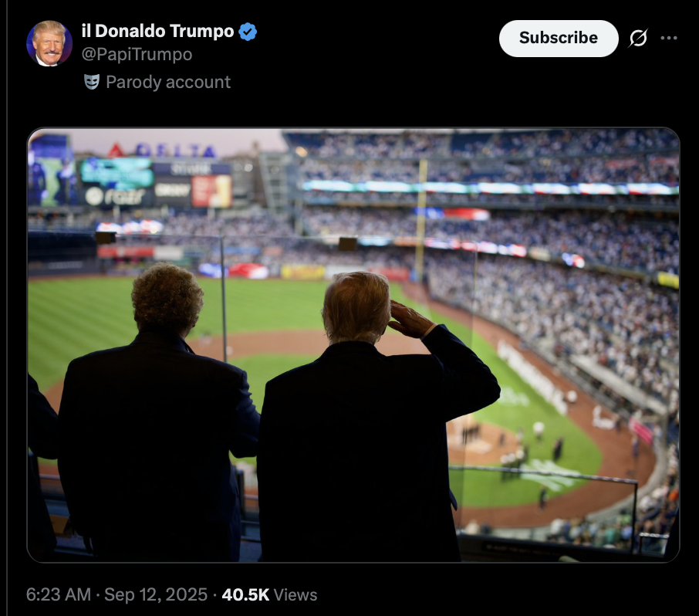The width and height of the screenshot is (699, 616).
Task: Click the Sep 12, 2025 date
Action: 156,594
